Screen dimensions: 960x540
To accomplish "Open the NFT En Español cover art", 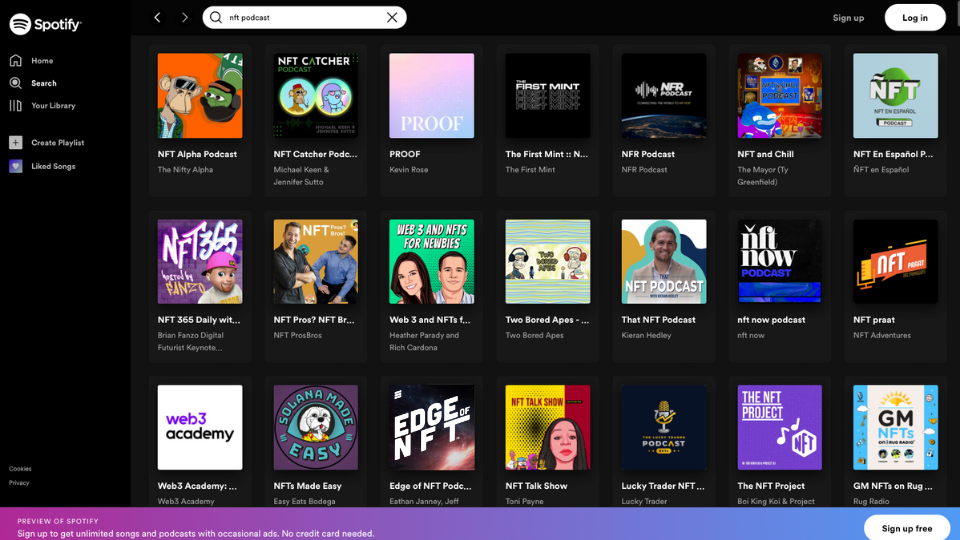I will 895,96.
